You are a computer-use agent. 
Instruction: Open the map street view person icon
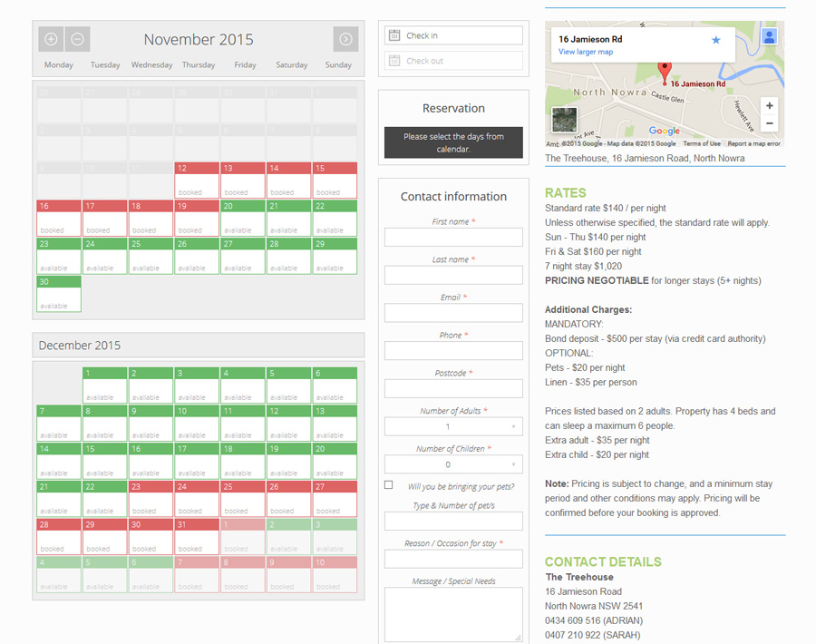pyautogui.click(x=769, y=37)
